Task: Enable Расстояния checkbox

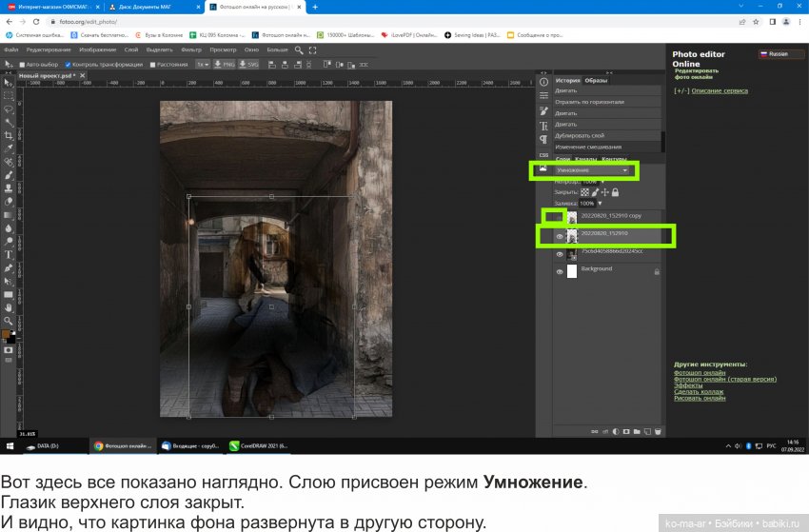Action: 152,65
